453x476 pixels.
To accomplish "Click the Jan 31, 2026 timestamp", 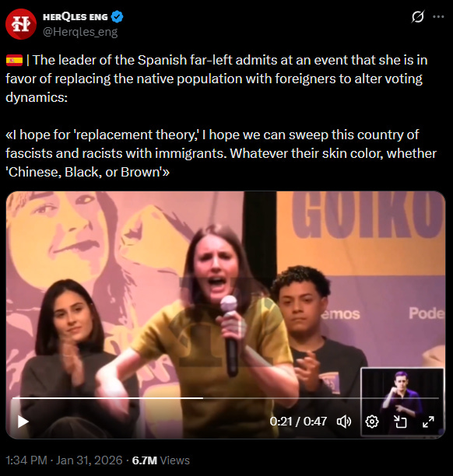I will 89,460.
